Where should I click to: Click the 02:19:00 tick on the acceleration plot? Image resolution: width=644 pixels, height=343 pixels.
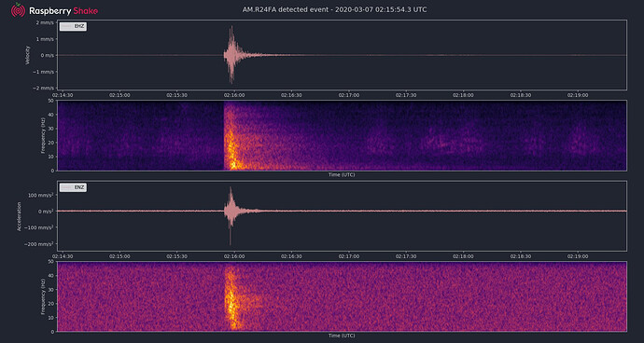[x=578, y=256]
